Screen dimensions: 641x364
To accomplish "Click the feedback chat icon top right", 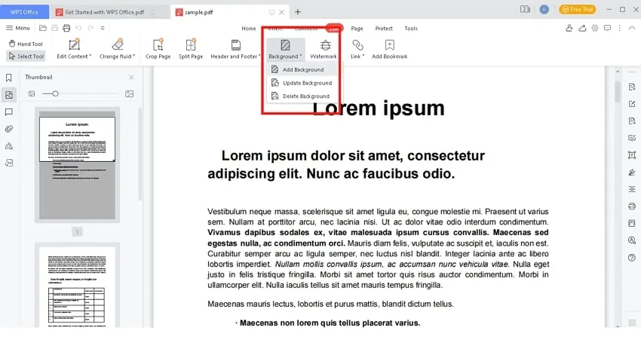I will coord(608,28).
